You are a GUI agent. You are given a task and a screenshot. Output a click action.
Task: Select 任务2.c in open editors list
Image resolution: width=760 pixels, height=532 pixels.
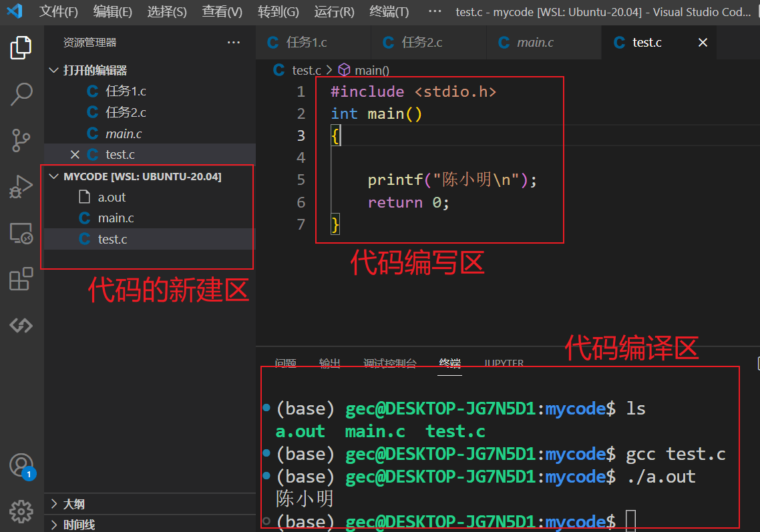click(x=150, y=112)
